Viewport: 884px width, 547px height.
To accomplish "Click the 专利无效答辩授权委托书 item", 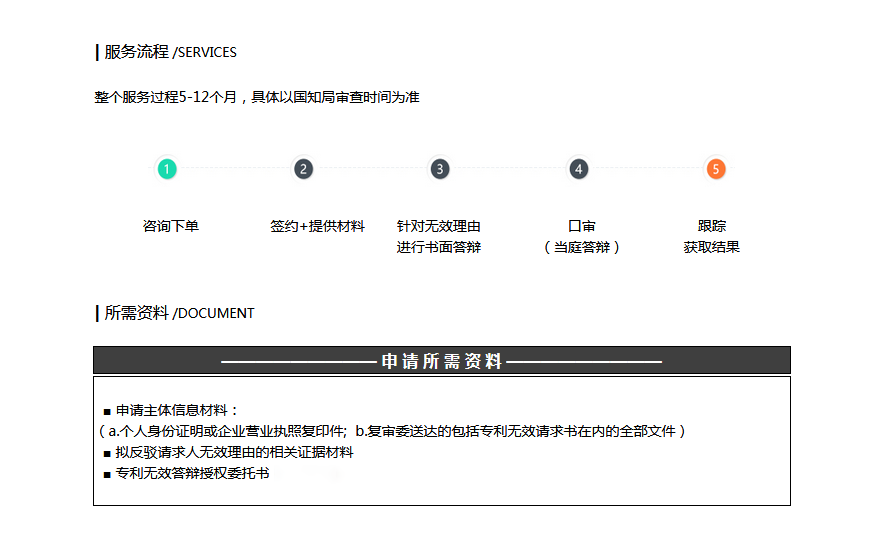I will [192, 473].
